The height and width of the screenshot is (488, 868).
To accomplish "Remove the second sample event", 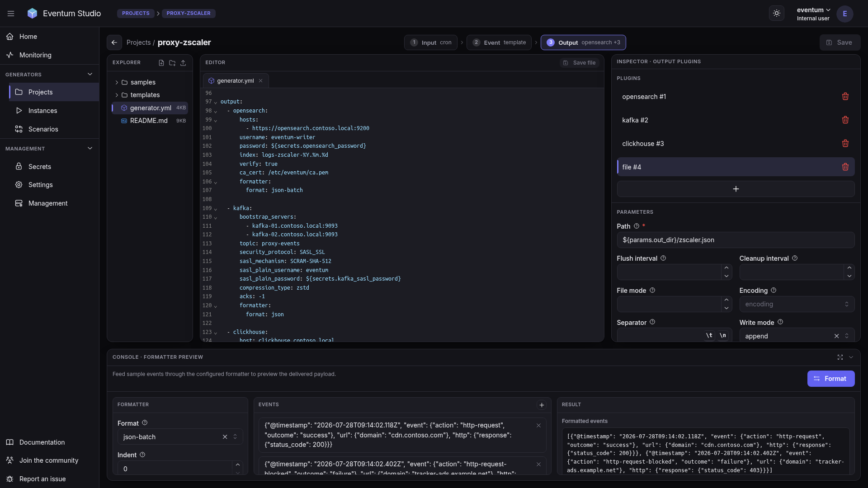I will (538, 465).
